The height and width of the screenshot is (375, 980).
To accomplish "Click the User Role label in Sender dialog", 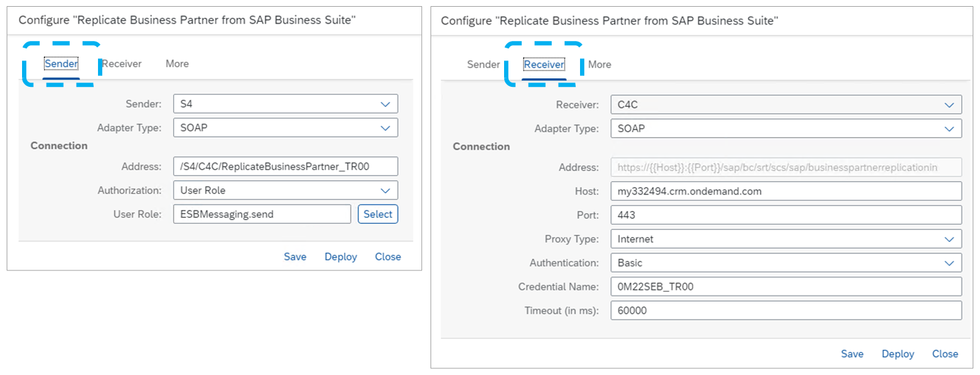I will tap(138, 214).
